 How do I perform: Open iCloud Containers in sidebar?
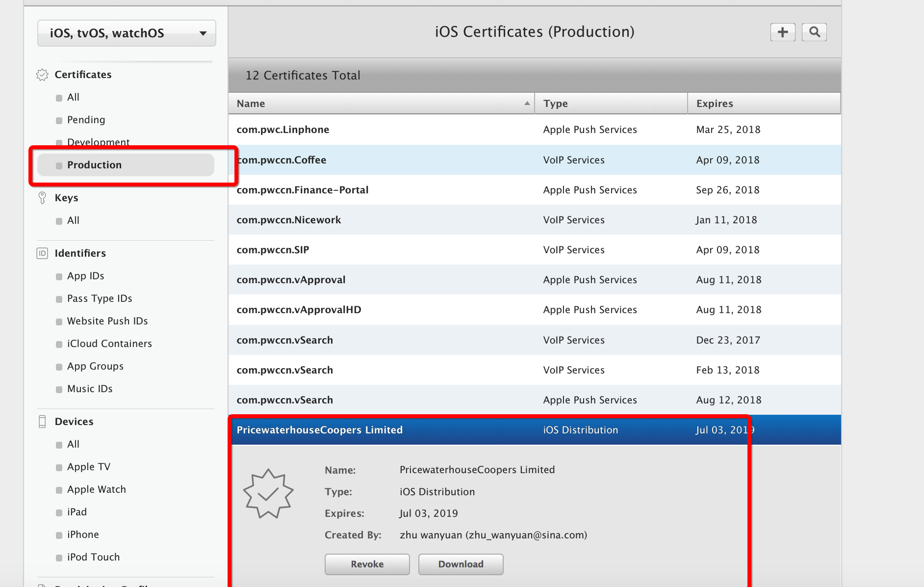point(109,344)
